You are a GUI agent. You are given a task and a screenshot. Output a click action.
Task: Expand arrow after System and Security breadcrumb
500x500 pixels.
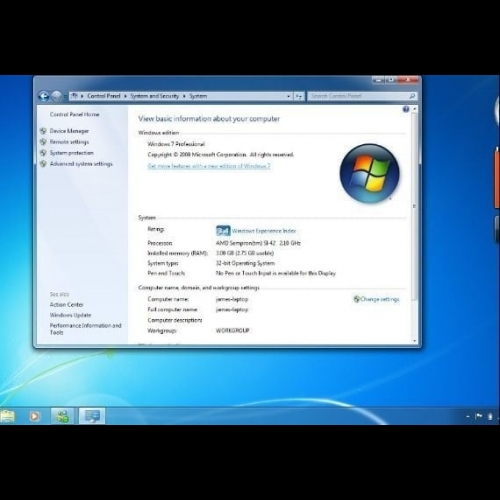pos(184,96)
